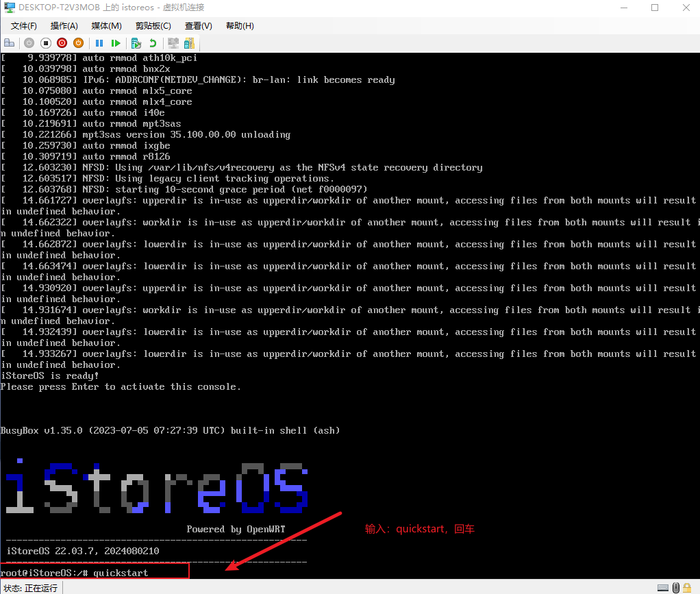Select the black Stop square toolbar icon

point(46,42)
